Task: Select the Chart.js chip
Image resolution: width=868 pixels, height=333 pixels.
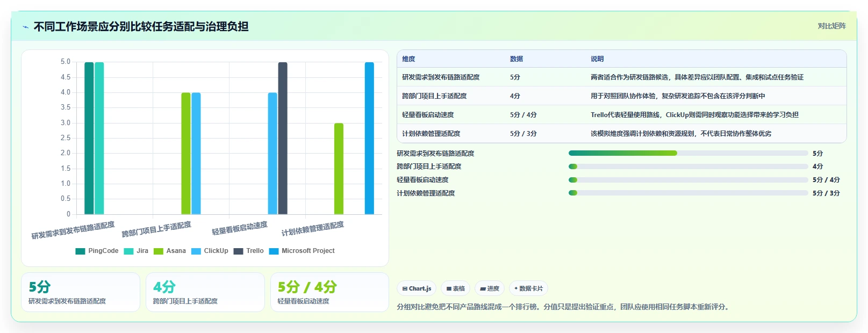Action: point(417,288)
